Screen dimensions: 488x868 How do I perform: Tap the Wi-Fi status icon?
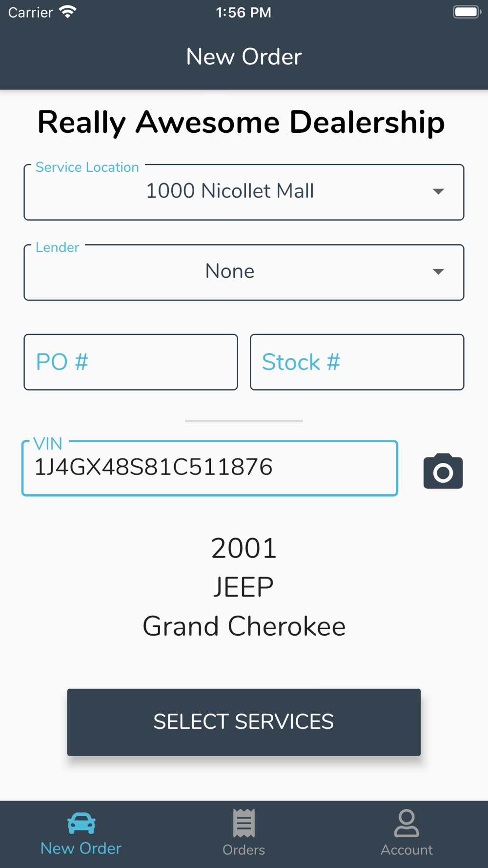pyautogui.click(x=68, y=12)
